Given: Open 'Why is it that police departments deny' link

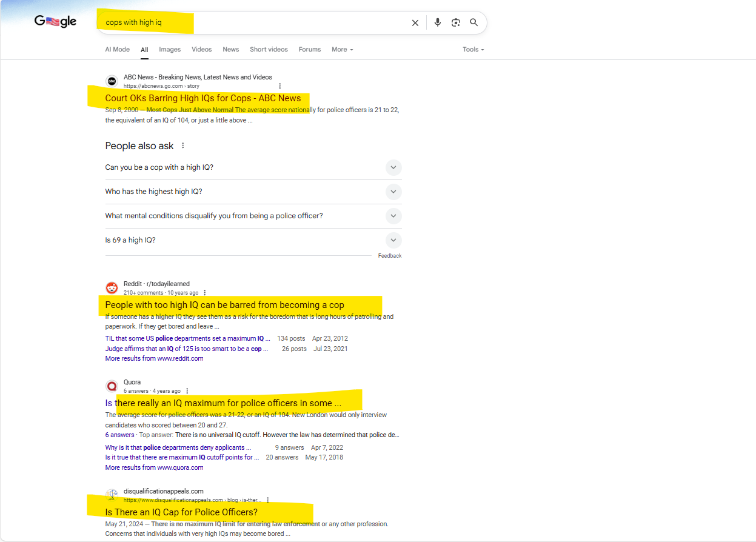Looking at the screenshot, I should point(178,448).
